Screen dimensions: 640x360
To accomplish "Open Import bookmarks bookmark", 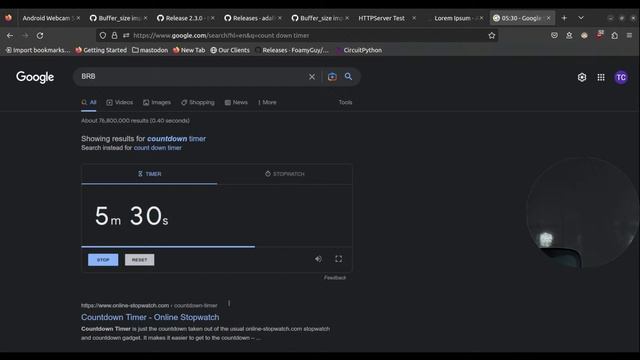I will tap(38, 50).
